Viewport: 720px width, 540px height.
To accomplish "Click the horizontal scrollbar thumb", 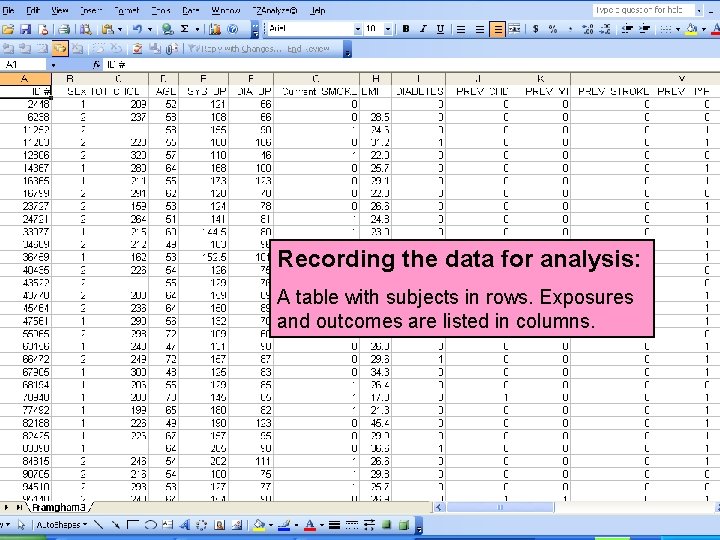I will pos(500,507).
